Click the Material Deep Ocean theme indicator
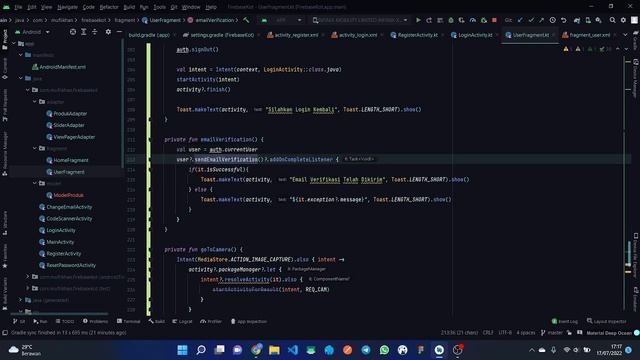 [x=609, y=333]
